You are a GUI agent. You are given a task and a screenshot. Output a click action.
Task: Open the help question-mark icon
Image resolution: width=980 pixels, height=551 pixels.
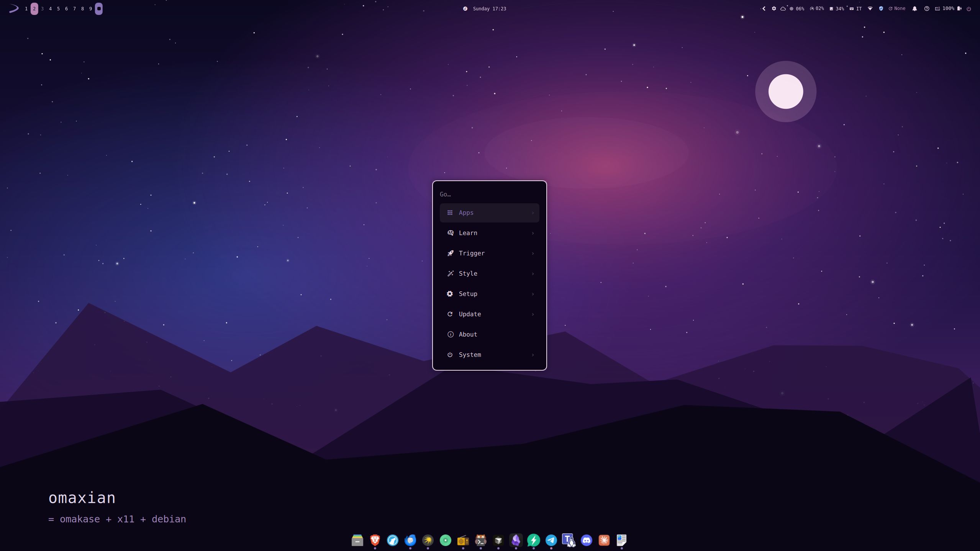point(926,8)
